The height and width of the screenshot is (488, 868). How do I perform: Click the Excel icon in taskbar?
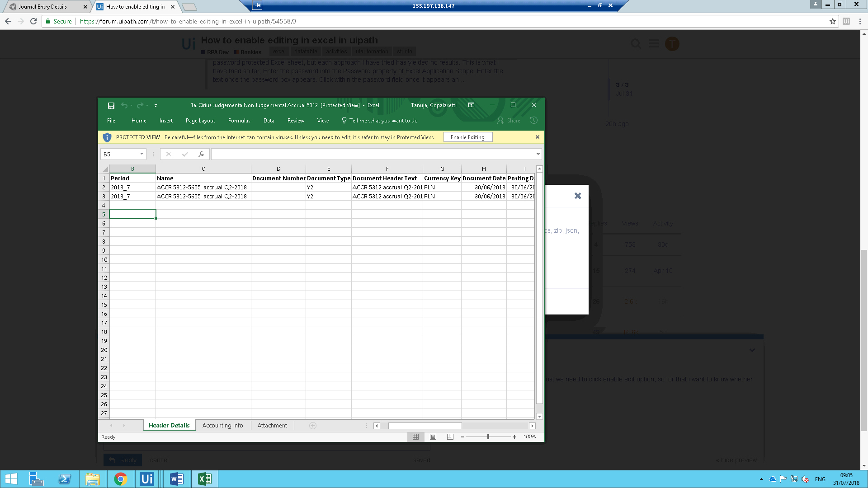click(204, 479)
